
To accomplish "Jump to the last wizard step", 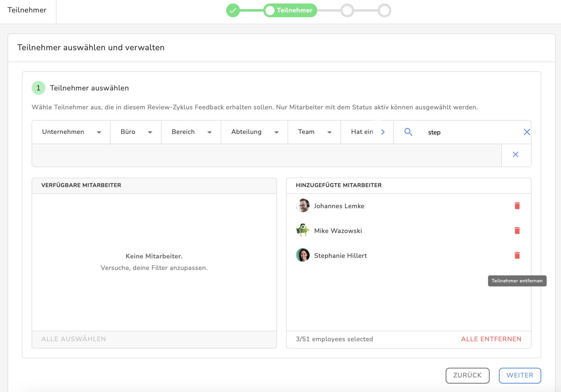I will pyautogui.click(x=384, y=11).
